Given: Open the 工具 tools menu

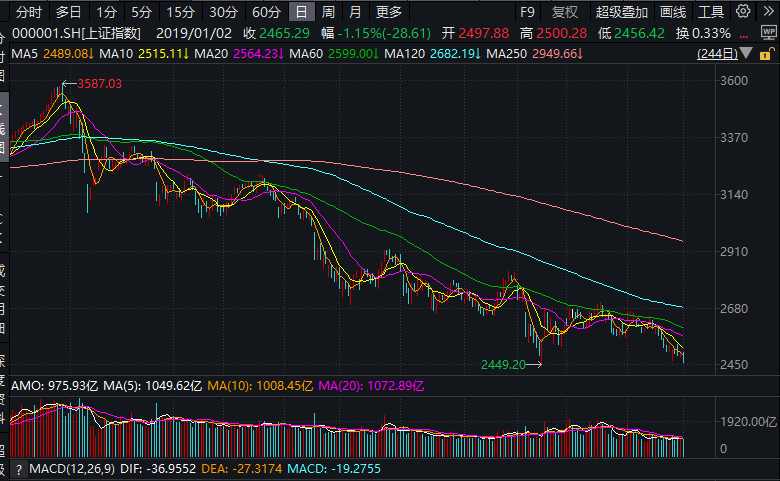Looking at the screenshot, I should 711,12.
